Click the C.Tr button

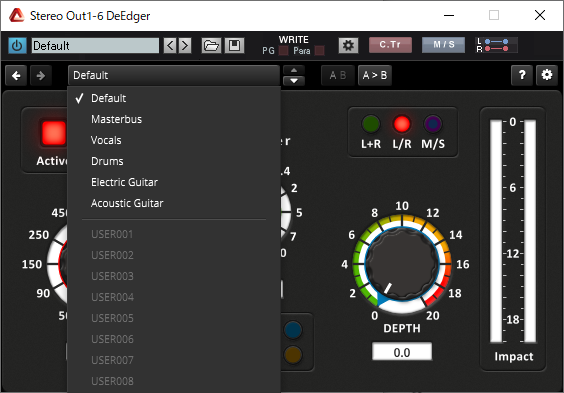390,45
